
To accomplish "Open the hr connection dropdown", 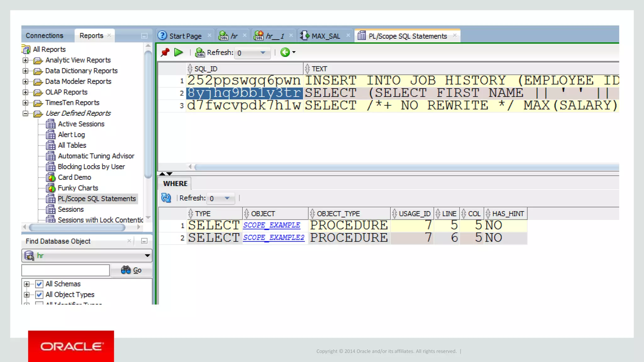I will 147,255.
